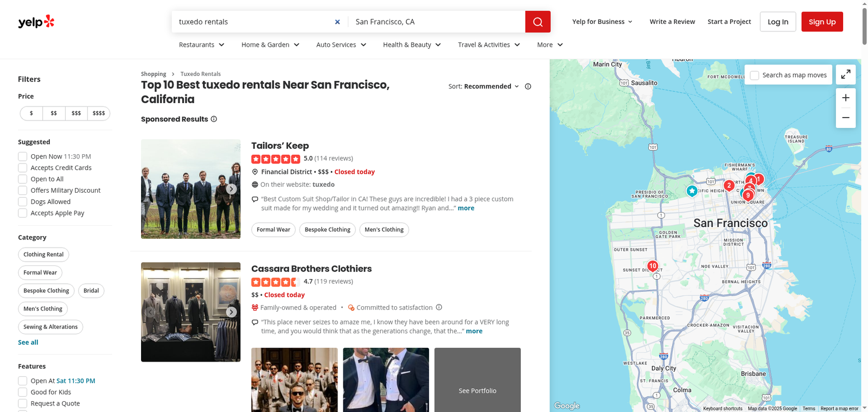Select the teal star map marker
The height and width of the screenshot is (412, 868).
[x=692, y=191]
